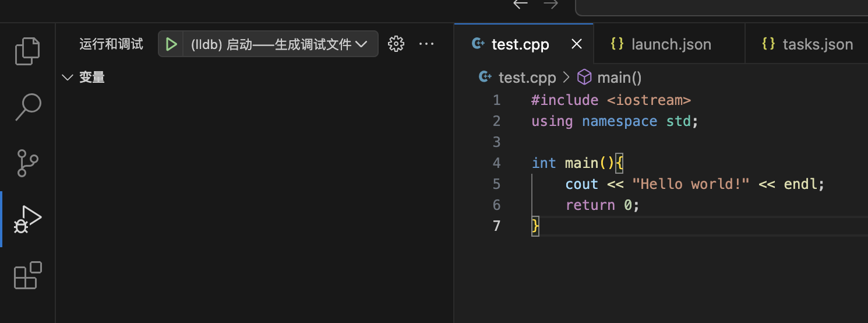Click line number 5 in the gutter
868x323 pixels.
point(496,184)
